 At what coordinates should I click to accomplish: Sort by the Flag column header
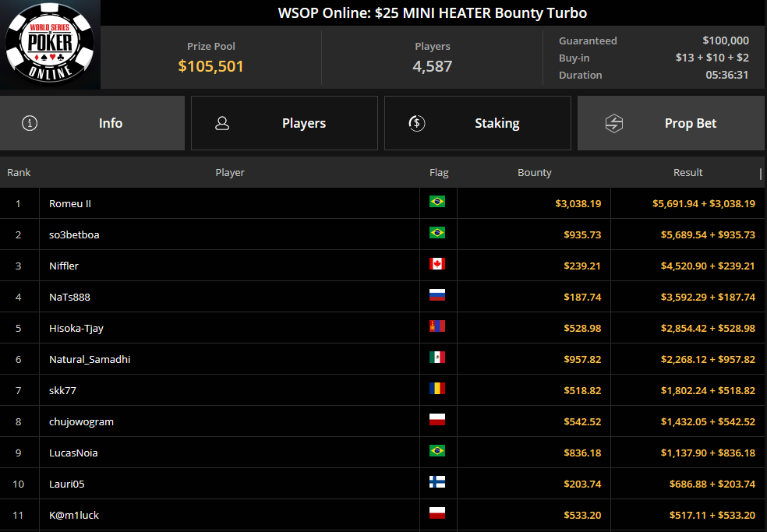point(439,173)
